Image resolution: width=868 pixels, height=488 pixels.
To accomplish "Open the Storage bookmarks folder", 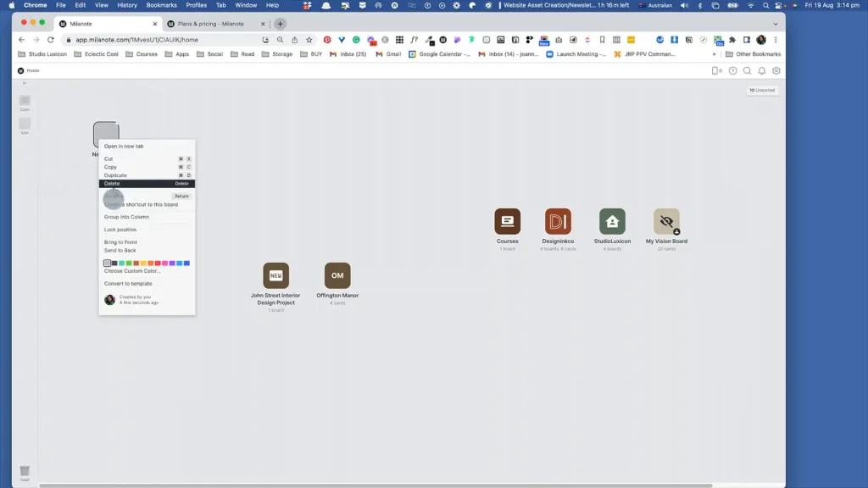I will coord(277,54).
